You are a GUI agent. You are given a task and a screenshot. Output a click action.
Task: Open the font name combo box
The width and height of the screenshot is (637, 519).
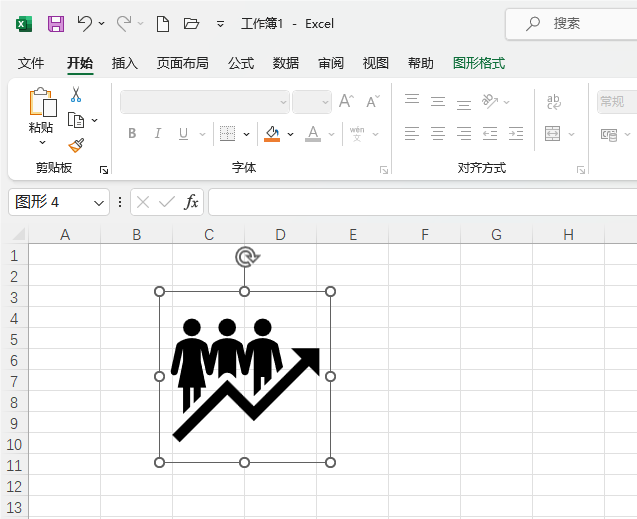pyautogui.click(x=205, y=102)
